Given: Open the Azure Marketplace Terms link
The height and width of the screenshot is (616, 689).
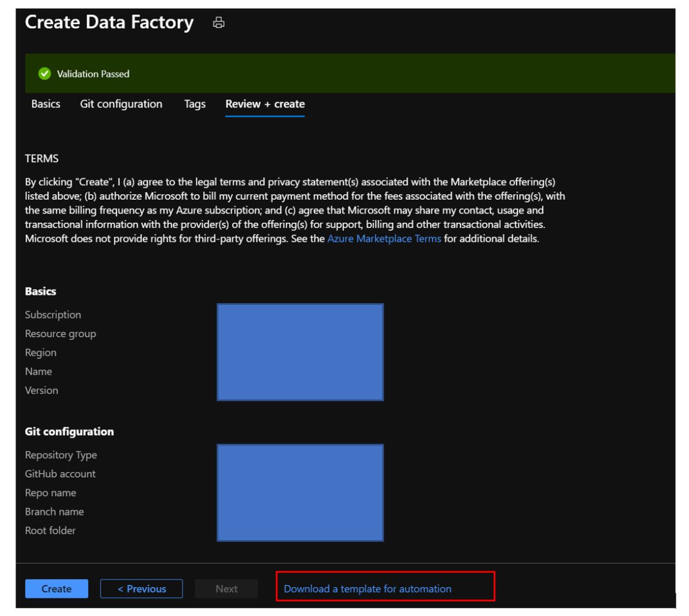Looking at the screenshot, I should (x=384, y=238).
